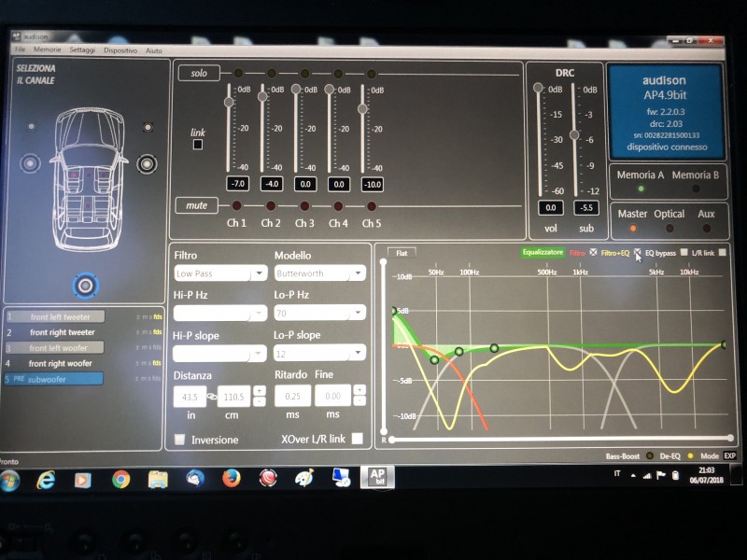Click the Action Center flag tray icon
This screenshot has width=747, height=560.
[x=661, y=475]
